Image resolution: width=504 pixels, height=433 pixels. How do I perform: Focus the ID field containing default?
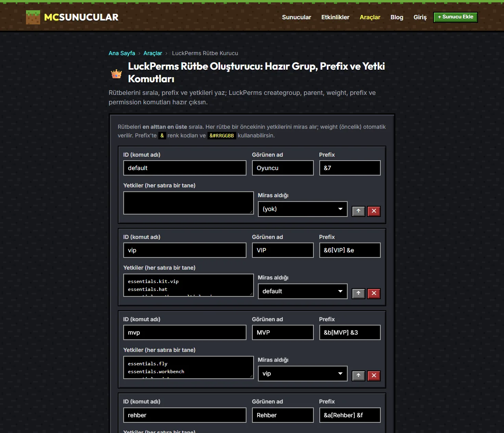click(x=185, y=168)
